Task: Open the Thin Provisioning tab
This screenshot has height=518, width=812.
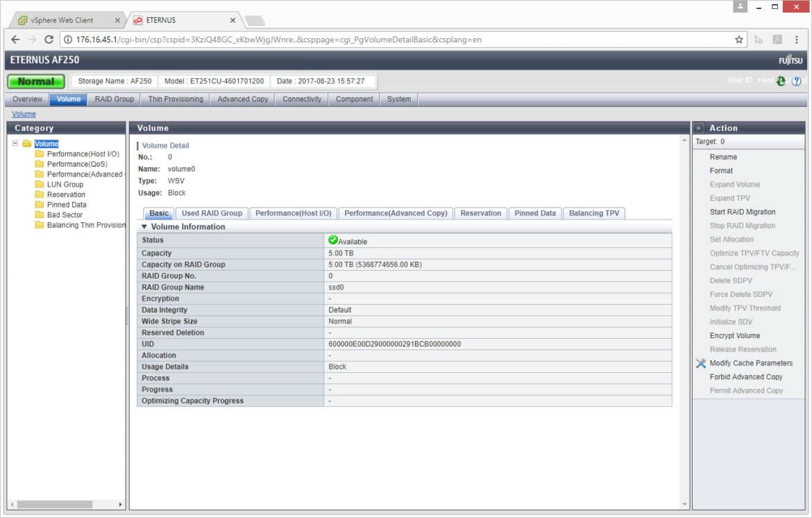Action: (x=176, y=99)
